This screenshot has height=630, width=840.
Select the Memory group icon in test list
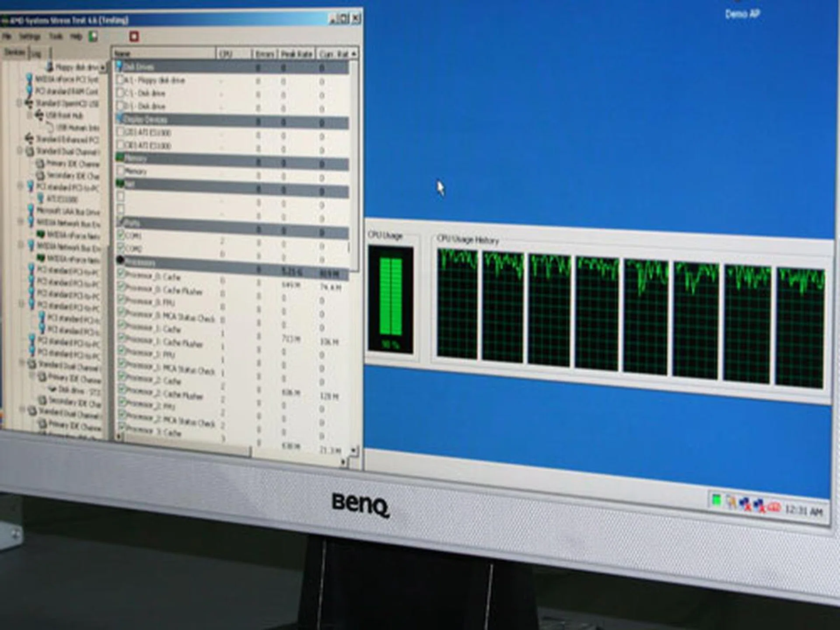[120, 158]
